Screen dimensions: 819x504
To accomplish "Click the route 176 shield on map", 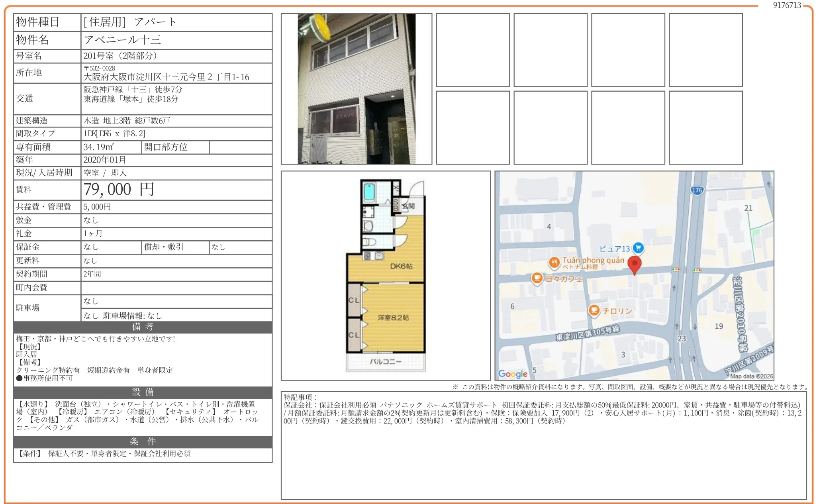I will [697, 190].
